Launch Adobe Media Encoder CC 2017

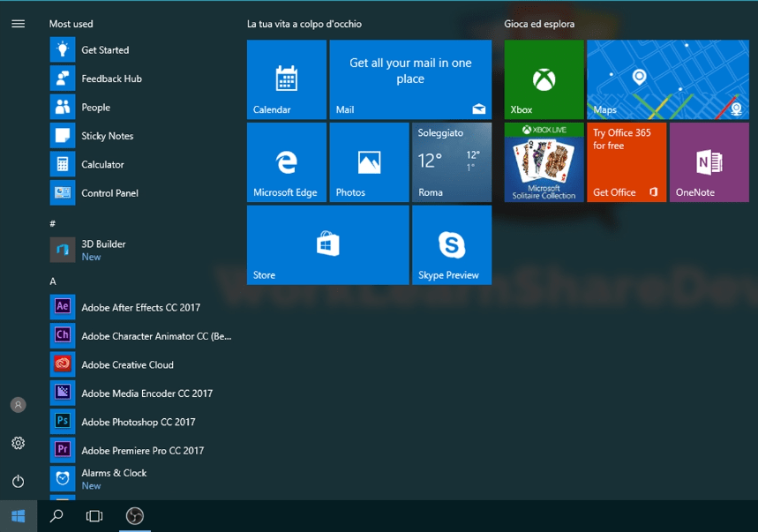[141, 393]
